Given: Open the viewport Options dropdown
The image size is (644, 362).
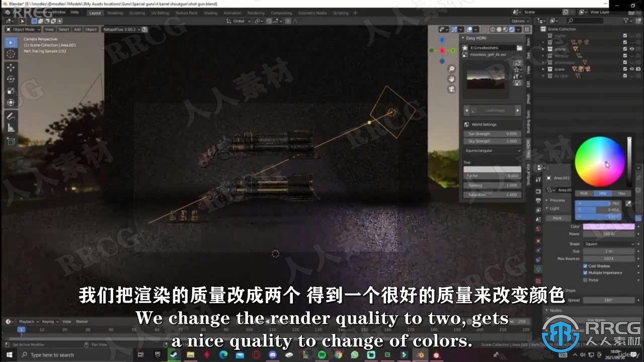Looking at the screenshot, I should (x=520, y=21).
